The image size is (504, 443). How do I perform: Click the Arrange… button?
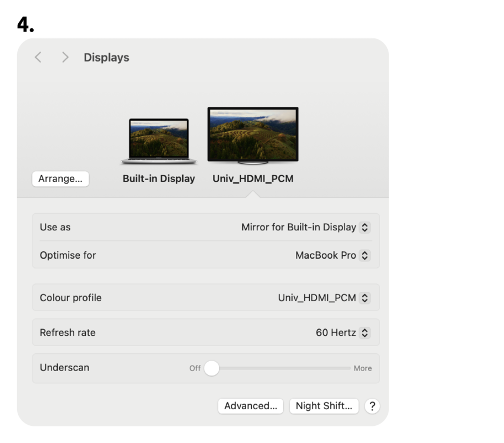point(60,179)
